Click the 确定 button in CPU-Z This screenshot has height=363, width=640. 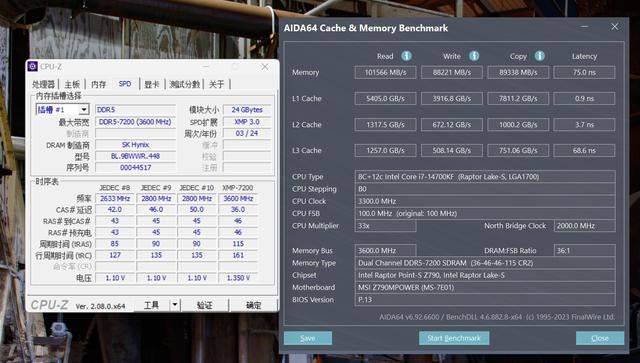click(x=253, y=305)
